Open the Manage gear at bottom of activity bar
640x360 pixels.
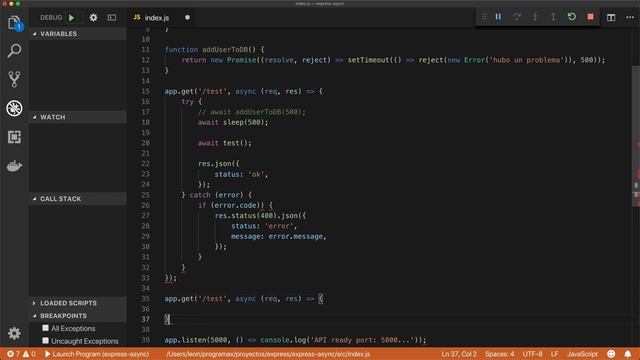tap(14, 333)
